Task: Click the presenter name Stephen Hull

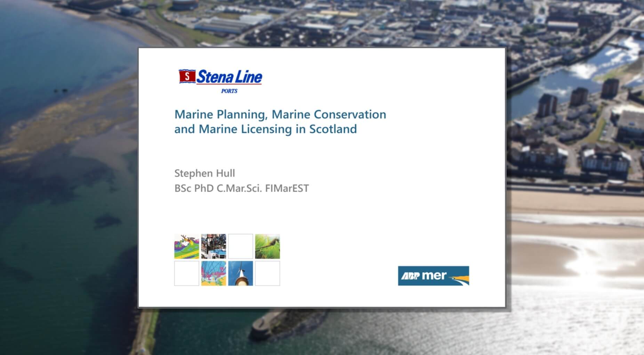Action: click(204, 173)
